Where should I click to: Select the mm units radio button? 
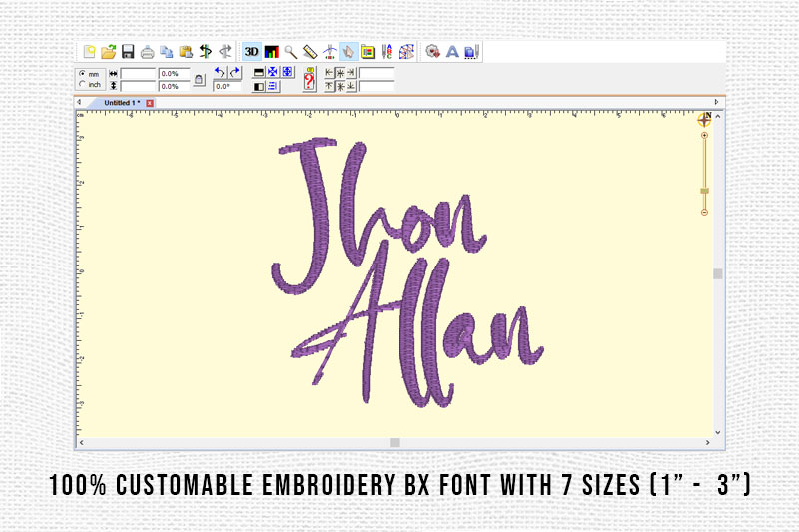pos(82,74)
